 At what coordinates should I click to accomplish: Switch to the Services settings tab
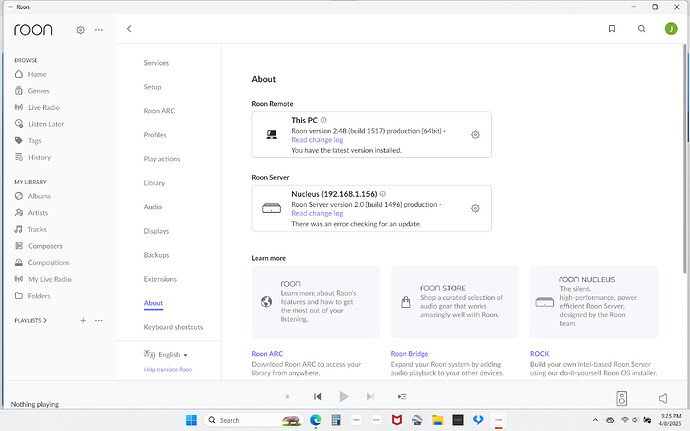[156, 63]
